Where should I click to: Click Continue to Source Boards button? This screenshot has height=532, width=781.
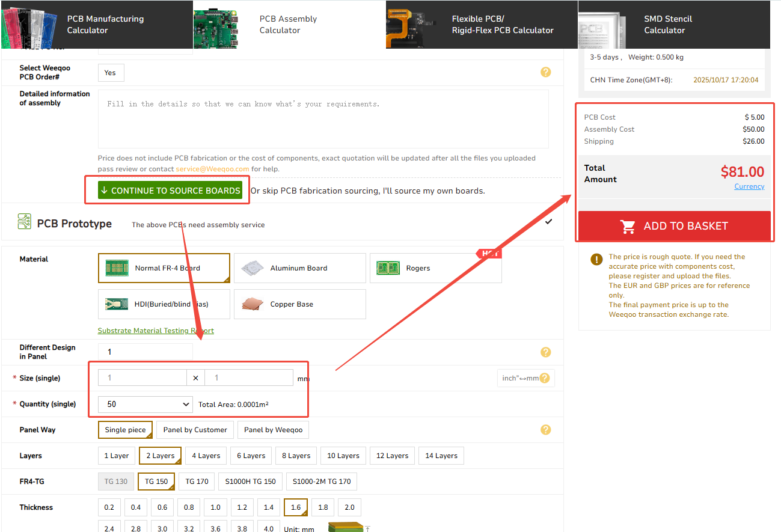[170, 191]
